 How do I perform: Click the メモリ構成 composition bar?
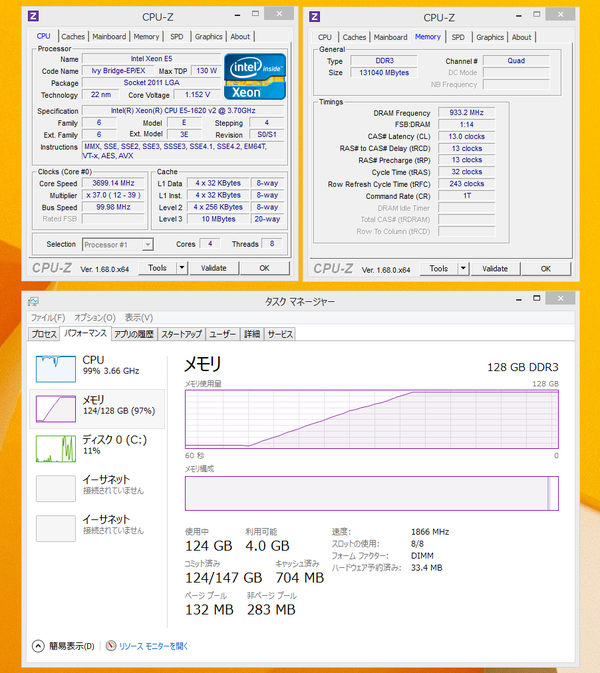[x=372, y=493]
